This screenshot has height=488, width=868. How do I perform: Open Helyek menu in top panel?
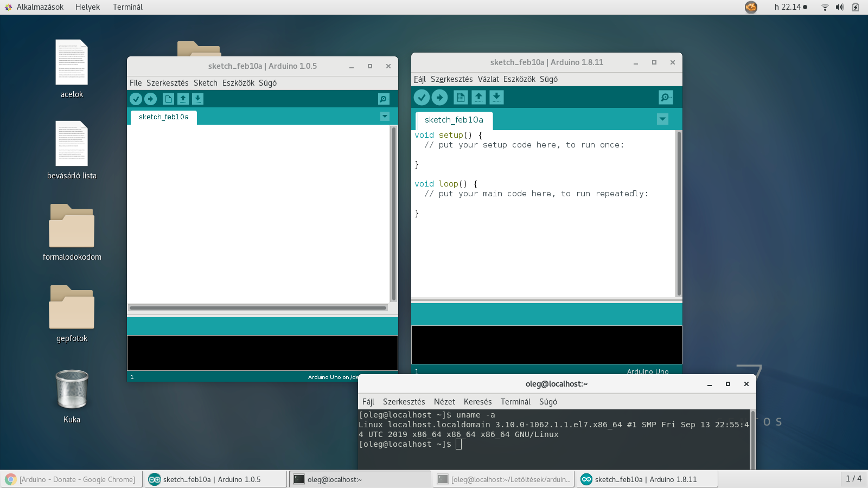pos(87,7)
